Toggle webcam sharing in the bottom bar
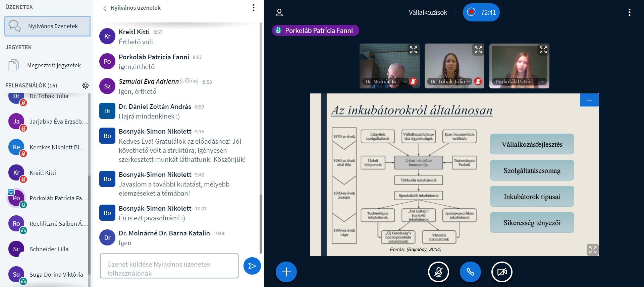Screen dimensions: 644x287 click(x=501, y=272)
